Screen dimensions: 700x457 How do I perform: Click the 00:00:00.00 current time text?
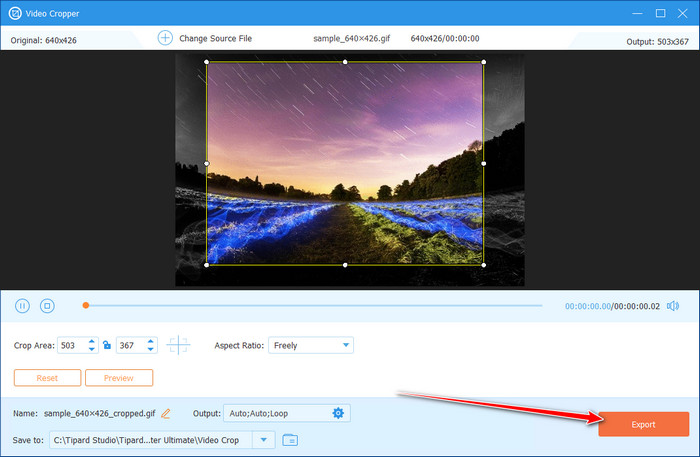[x=588, y=306]
